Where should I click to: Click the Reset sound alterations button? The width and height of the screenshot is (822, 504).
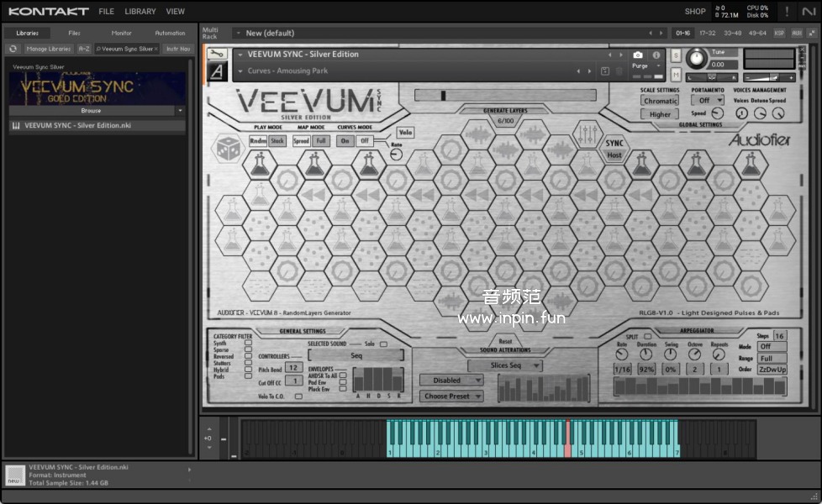505,341
